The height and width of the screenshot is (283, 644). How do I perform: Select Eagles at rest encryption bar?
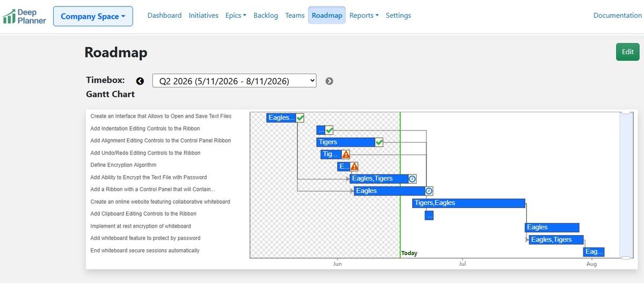[552, 228]
